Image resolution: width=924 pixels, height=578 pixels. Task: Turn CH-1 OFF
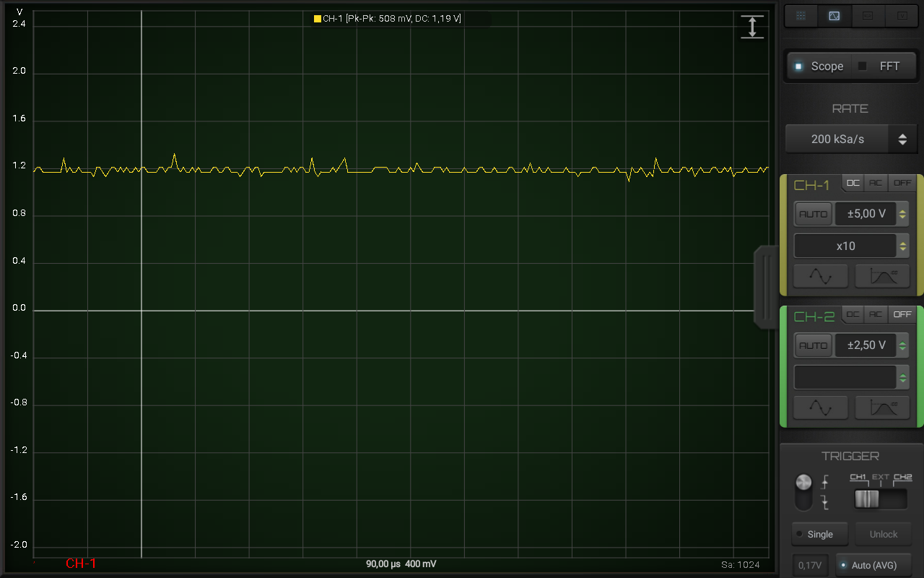click(902, 183)
